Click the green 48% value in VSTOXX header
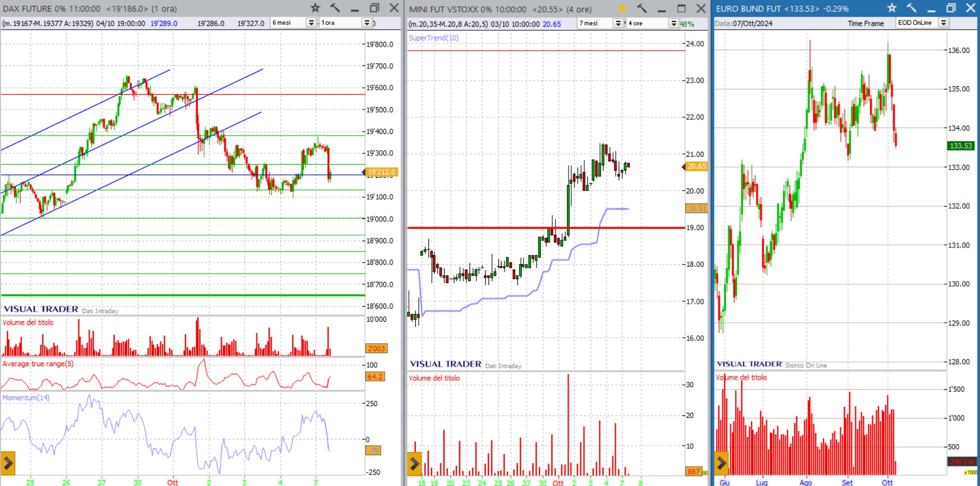This screenshot has width=980, height=486. 687,24
